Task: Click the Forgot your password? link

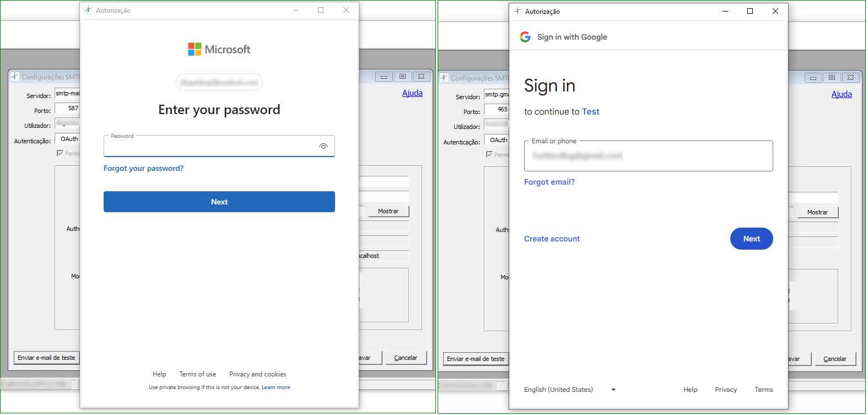Action: click(143, 169)
